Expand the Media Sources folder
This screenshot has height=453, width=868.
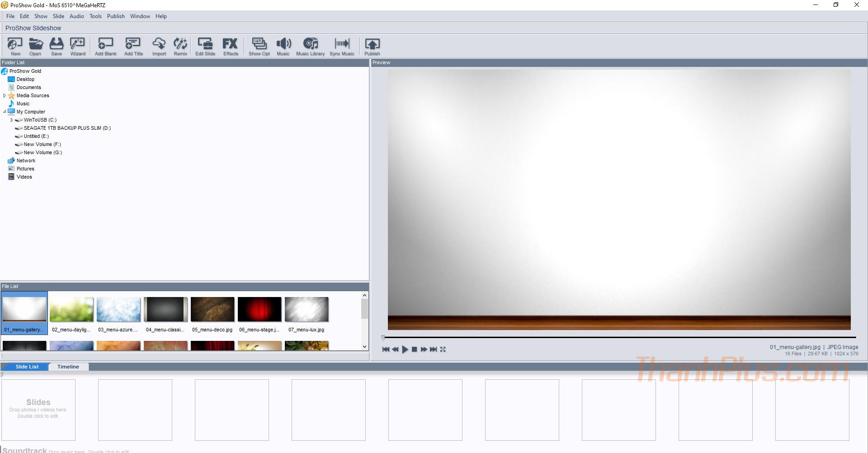click(x=5, y=96)
